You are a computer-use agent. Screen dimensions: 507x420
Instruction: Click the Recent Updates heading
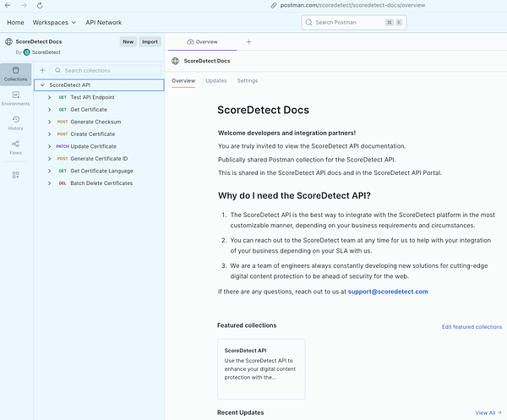[x=241, y=412]
